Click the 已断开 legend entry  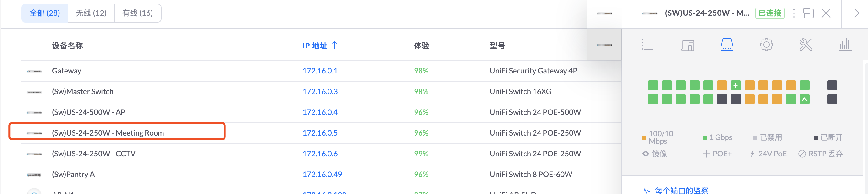tap(828, 137)
